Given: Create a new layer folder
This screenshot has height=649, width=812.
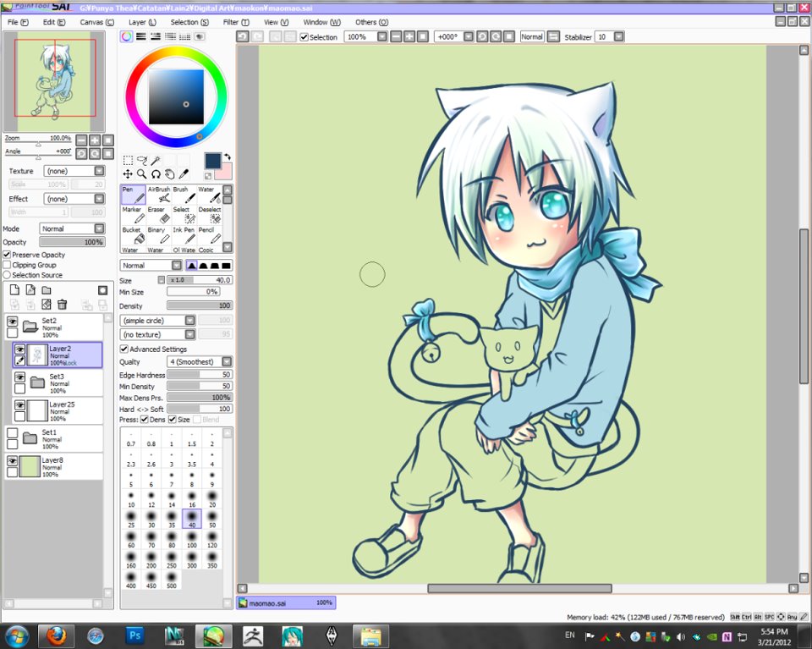Looking at the screenshot, I should 47,290.
